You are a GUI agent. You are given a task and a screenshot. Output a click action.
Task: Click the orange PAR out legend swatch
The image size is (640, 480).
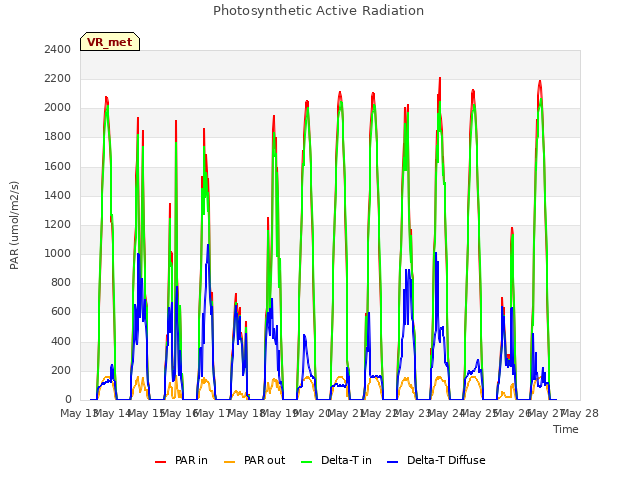click(230, 461)
